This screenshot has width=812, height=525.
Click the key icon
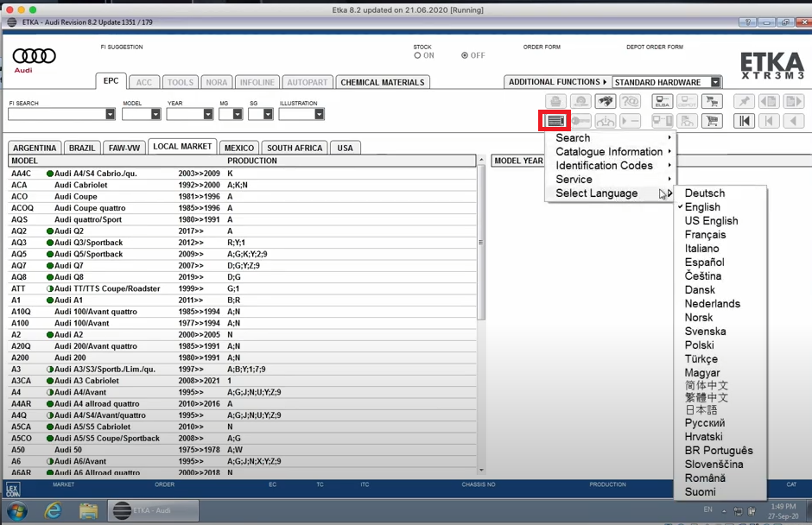tap(580, 121)
